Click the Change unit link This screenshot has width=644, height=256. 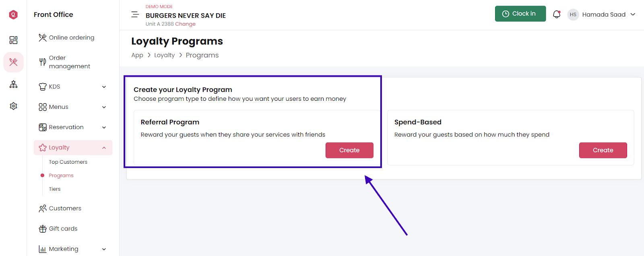(x=185, y=24)
